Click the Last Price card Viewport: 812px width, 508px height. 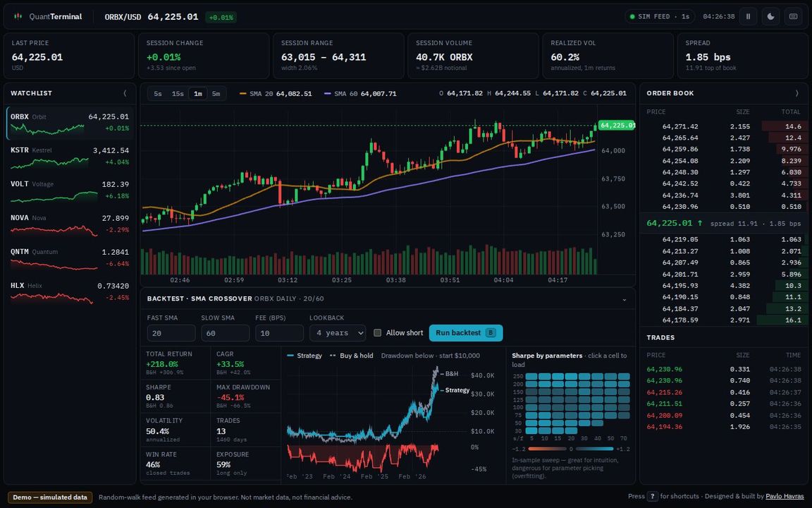coord(69,56)
